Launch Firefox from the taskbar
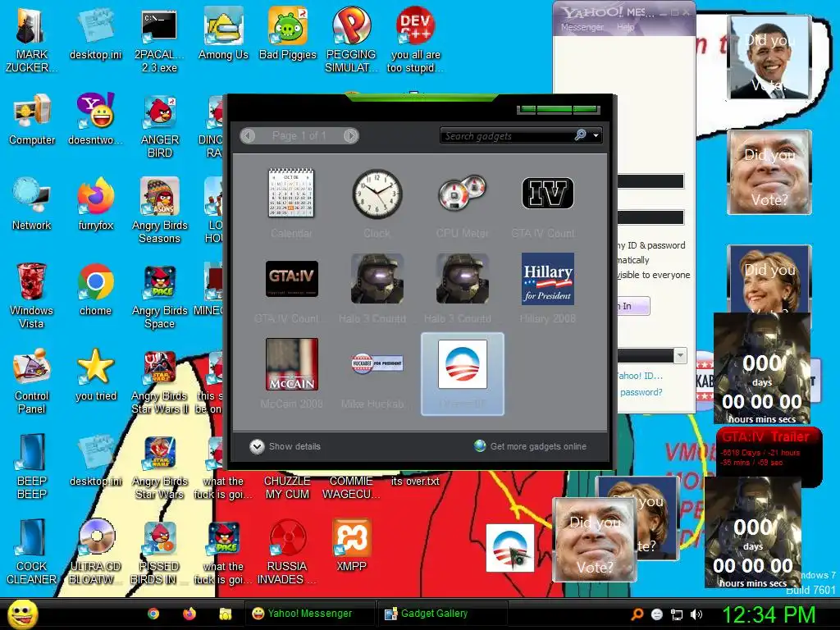The width and height of the screenshot is (840, 630). 189,614
